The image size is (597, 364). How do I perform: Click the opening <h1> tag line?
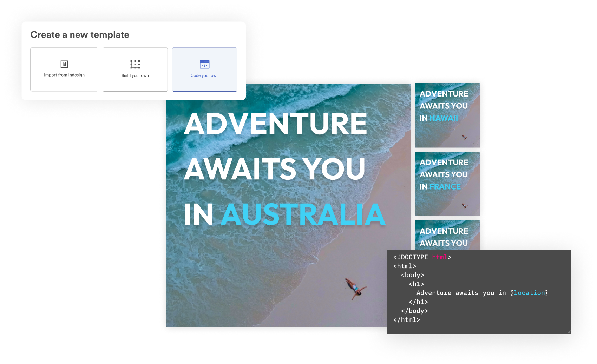point(416,284)
